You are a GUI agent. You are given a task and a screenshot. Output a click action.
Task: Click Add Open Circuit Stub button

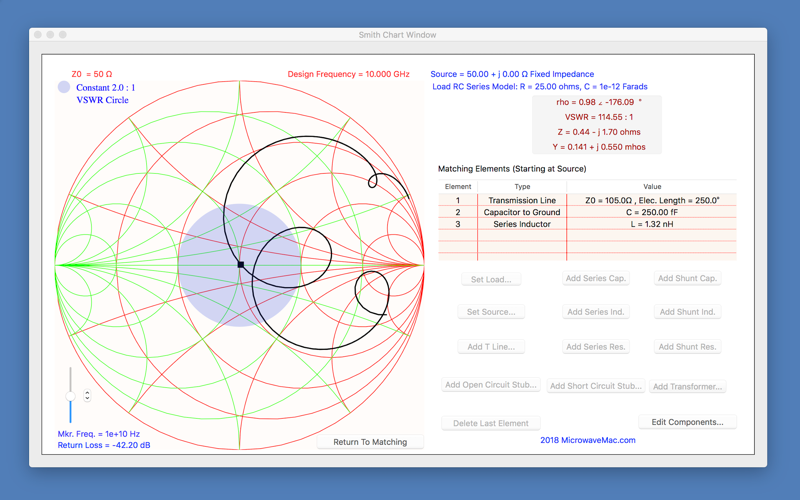click(x=491, y=385)
